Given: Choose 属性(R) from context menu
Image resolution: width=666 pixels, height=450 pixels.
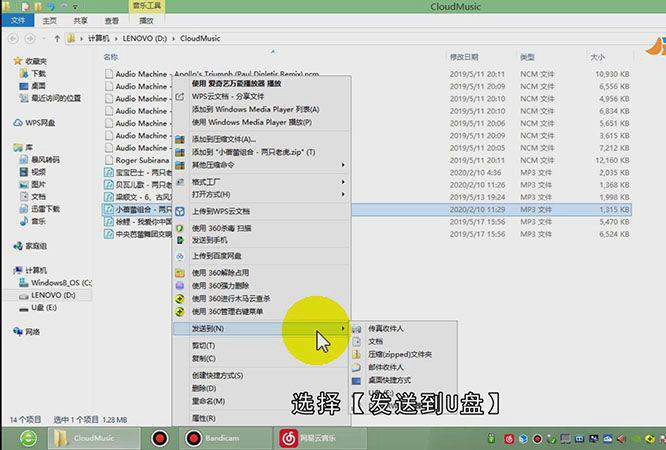Looking at the screenshot, I should click(x=262, y=418).
